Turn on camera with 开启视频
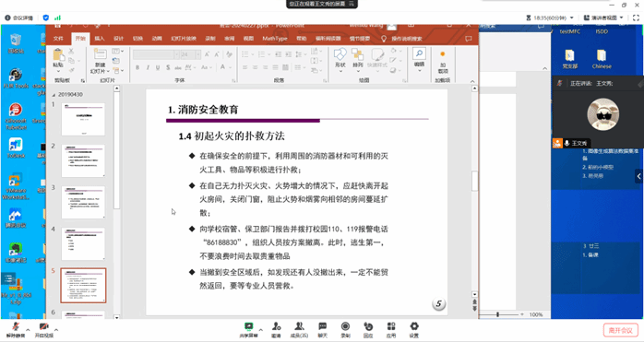The width and height of the screenshot is (644, 342). click(44, 330)
